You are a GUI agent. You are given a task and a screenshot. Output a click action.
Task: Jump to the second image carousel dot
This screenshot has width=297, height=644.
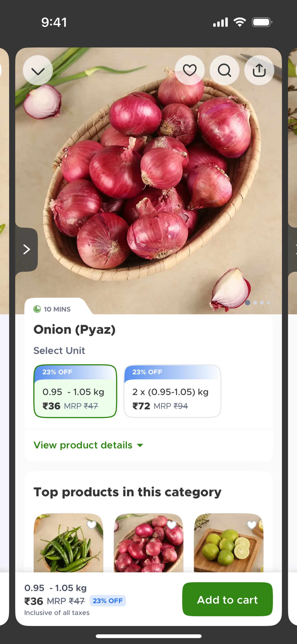pos(255,303)
